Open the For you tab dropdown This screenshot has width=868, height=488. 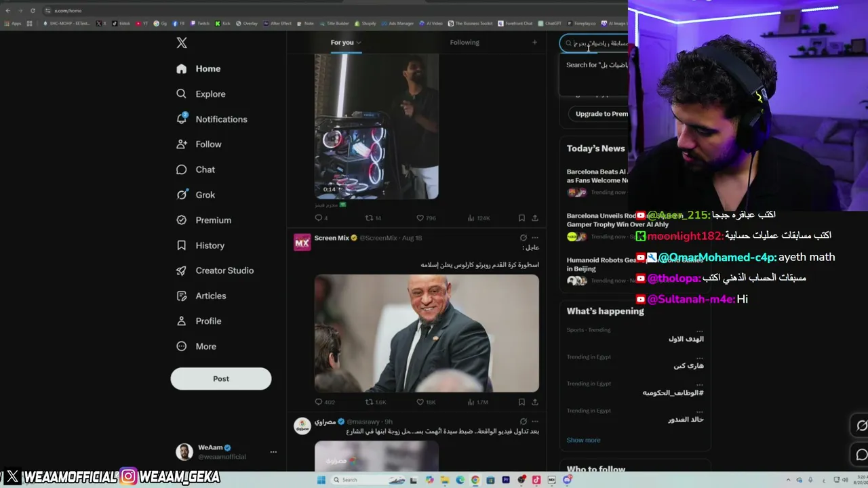point(346,43)
